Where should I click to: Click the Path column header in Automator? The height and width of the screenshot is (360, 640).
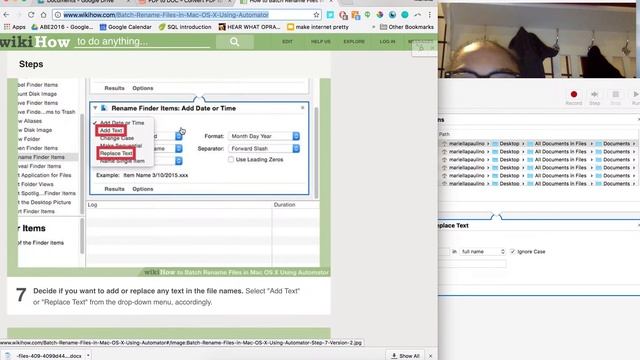[x=444, y=134]
